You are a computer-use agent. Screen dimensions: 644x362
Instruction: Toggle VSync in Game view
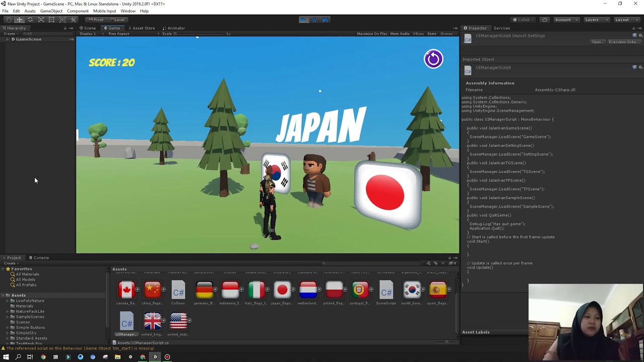[418, 34]
